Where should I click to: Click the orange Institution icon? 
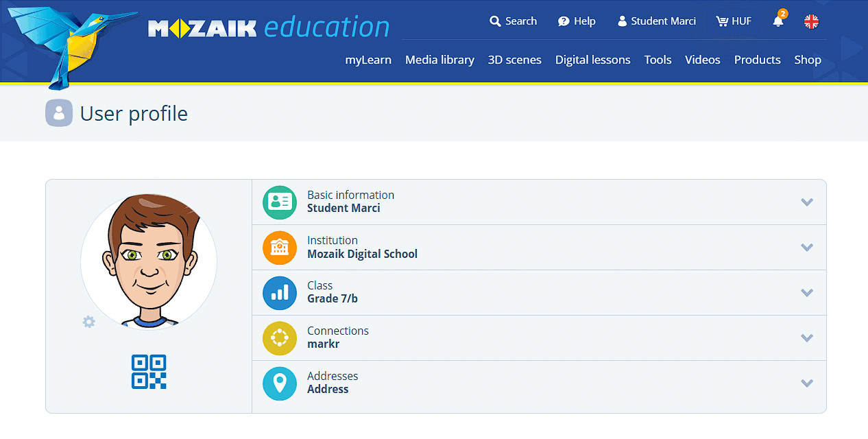(x=280, y=248)
